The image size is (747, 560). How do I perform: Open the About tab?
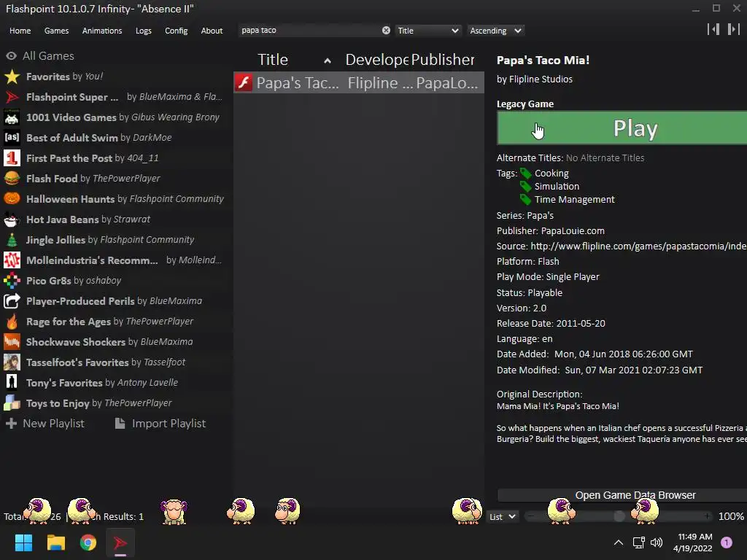[x=212, y=31]
